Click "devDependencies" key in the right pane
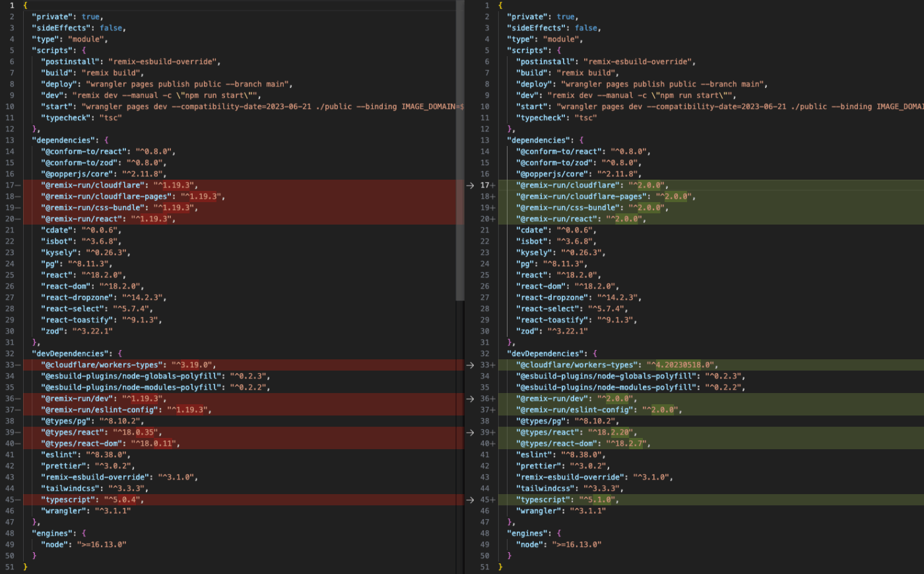Screen dimensions: 924x574 545,354
